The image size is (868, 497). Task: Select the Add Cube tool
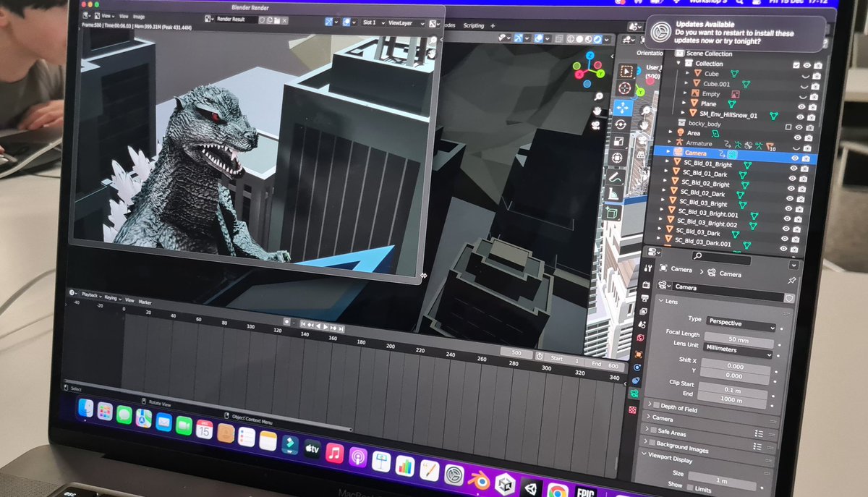(611, 213)
